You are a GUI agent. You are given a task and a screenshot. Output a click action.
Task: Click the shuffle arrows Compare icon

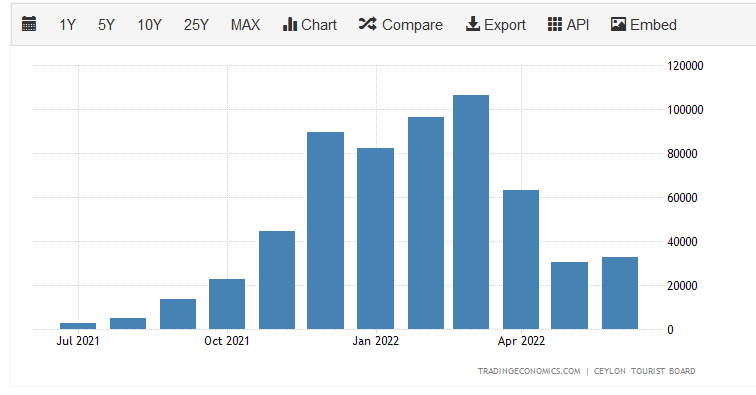pyautogui.click(x=367, y=24)
